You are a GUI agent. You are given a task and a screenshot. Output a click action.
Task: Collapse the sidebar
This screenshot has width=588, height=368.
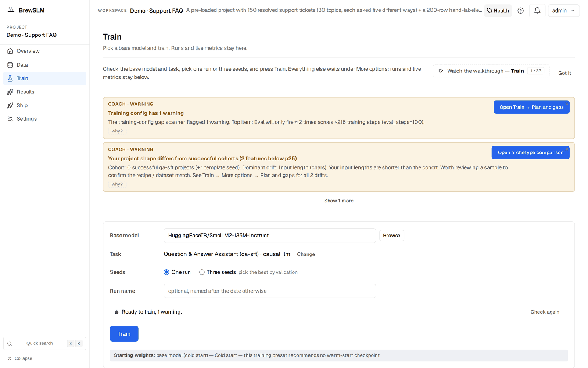[x=20, y=358]
